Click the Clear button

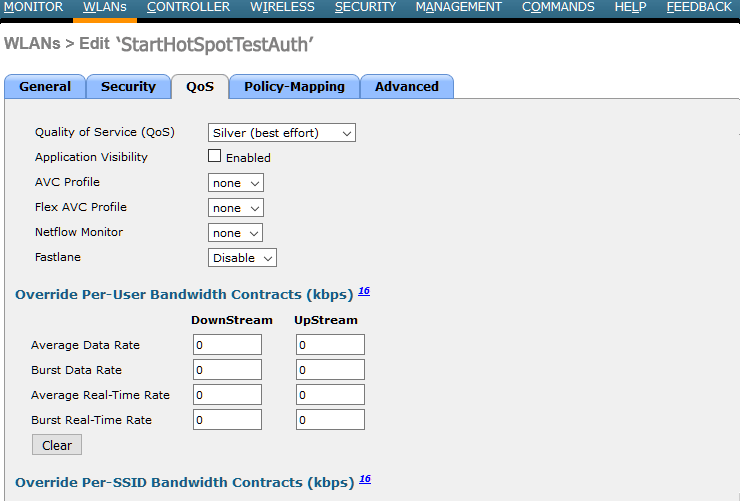pos(57,445)
